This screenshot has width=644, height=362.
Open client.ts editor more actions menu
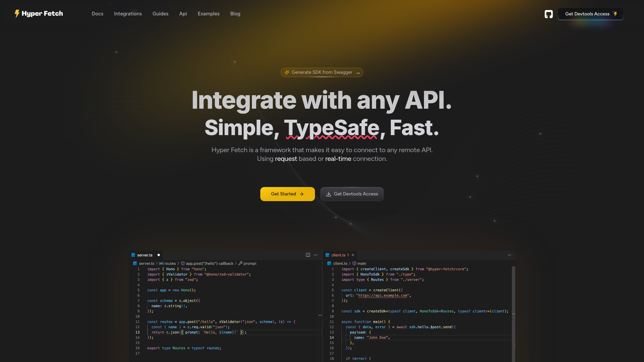[x=509, y=255]
